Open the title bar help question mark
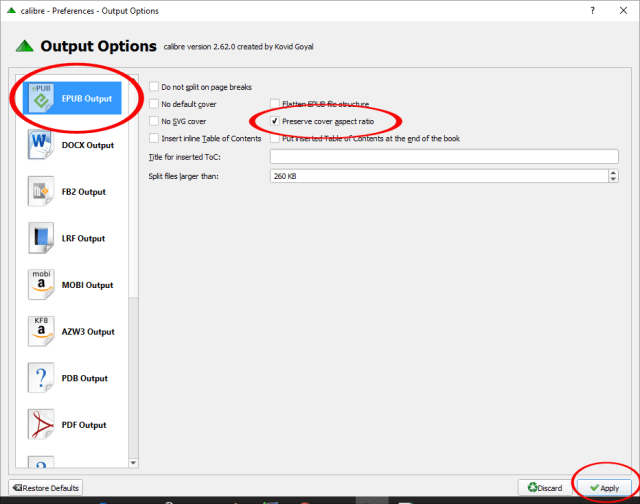The height and width of the screenshot is (504, 640). (x=592, y=11)
